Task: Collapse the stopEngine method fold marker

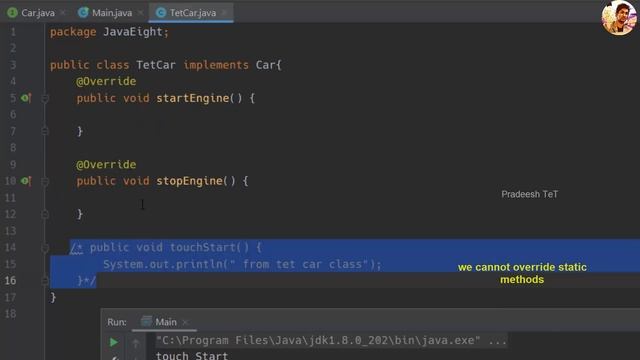Action: [45, 181]
